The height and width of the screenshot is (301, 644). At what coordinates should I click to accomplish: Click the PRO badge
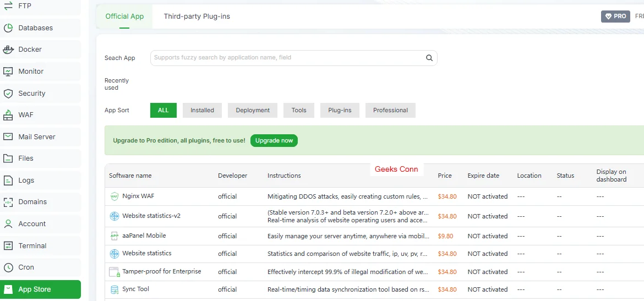615,17
